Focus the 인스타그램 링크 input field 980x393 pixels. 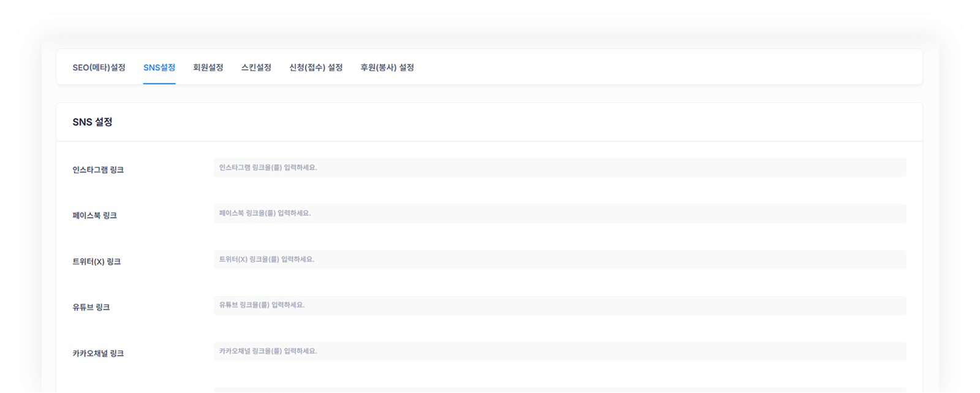tap(559, 167)
